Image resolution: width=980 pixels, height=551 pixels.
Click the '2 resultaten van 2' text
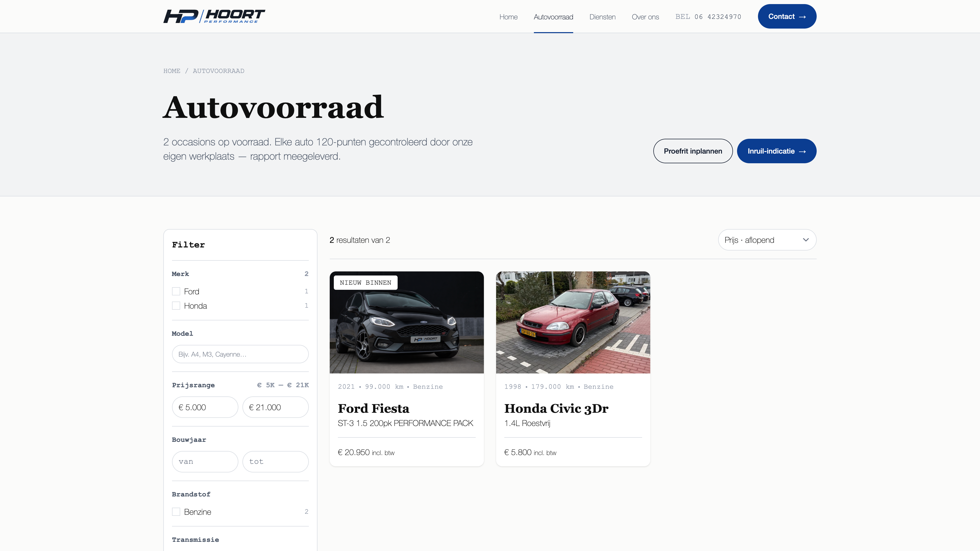360,240
